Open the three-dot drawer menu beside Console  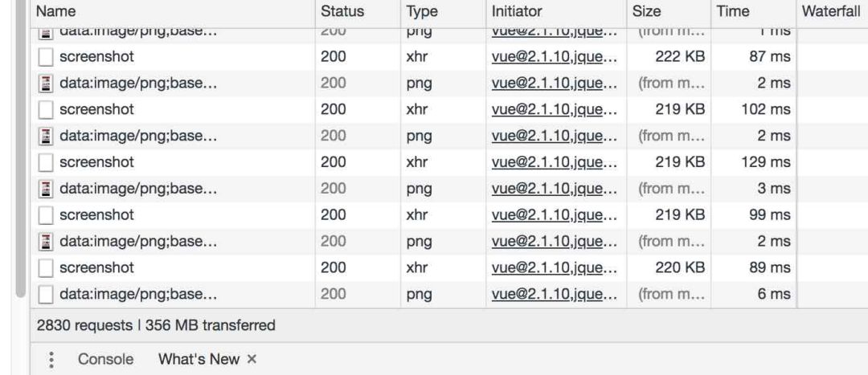point(52,360)
